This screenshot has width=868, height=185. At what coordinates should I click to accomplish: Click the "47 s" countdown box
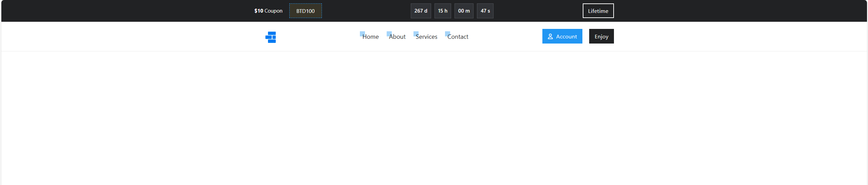pos(485,11)
